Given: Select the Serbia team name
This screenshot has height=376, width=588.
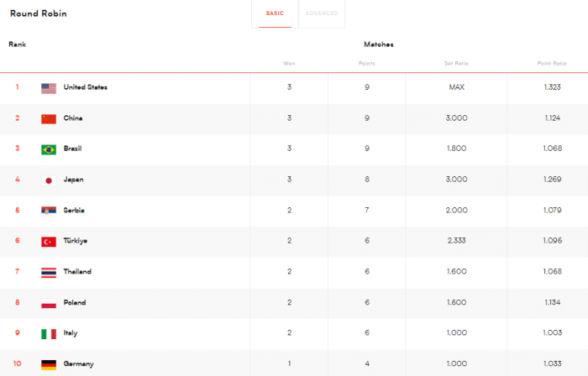Looking at the screenshot, I should [74, 210].
